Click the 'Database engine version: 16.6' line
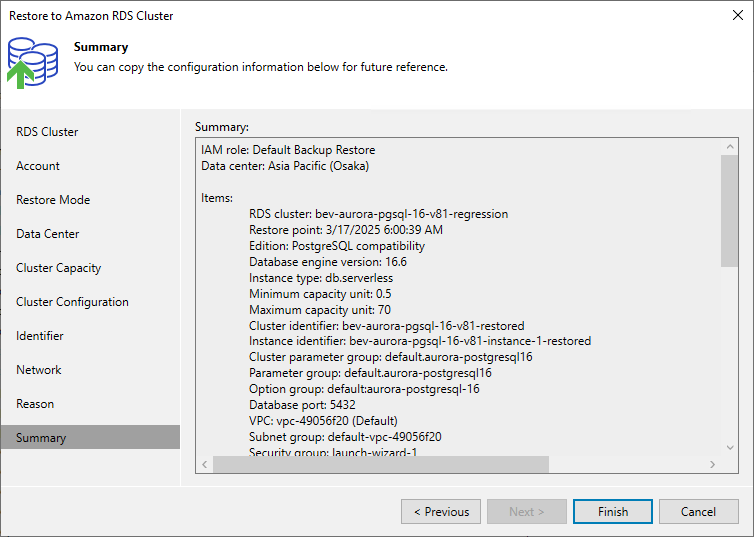 [x=328, y=262]
